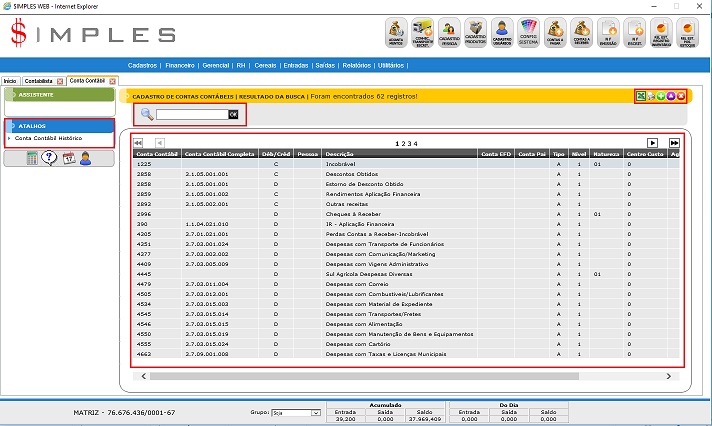This screenshot has height=426, width=712.
Task: Open the Cadastros menu
Action: tap(145, 65)
